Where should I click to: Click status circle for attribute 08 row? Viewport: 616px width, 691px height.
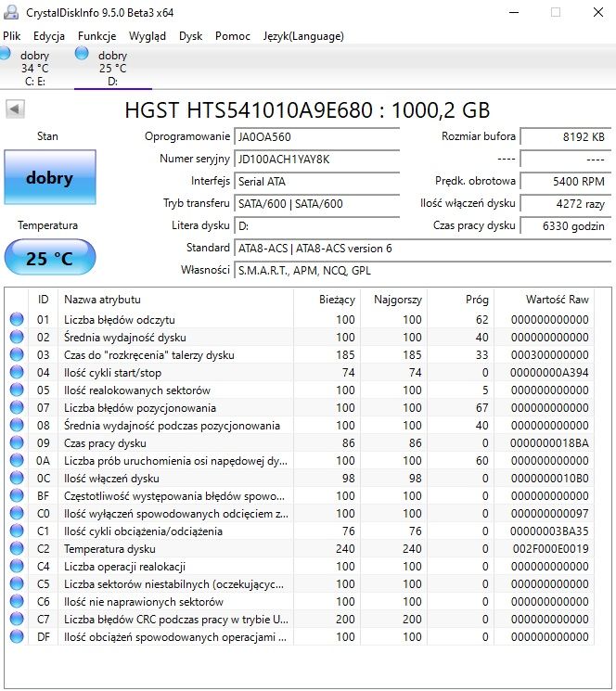[17, 425]
